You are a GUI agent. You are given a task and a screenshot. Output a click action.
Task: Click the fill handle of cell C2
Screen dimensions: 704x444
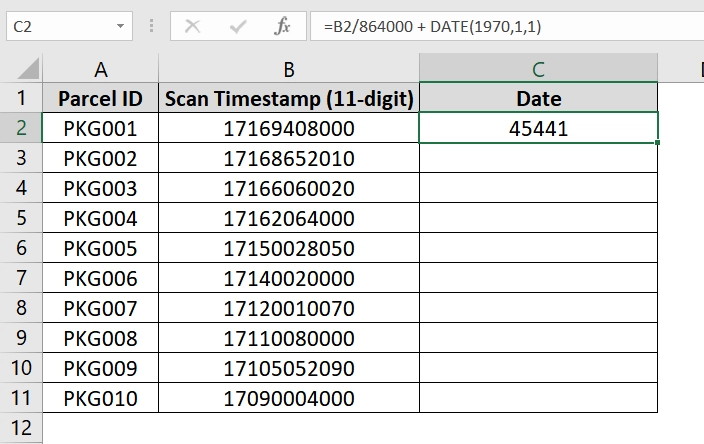pos(657,142)
